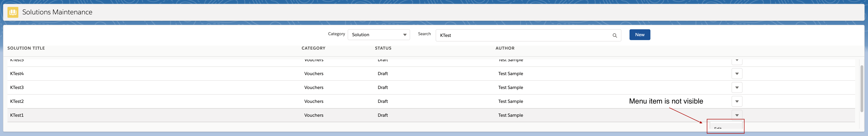This screenshot has height=136, width=868.
Task: Select the Status column header
Action: click(383, 48)
